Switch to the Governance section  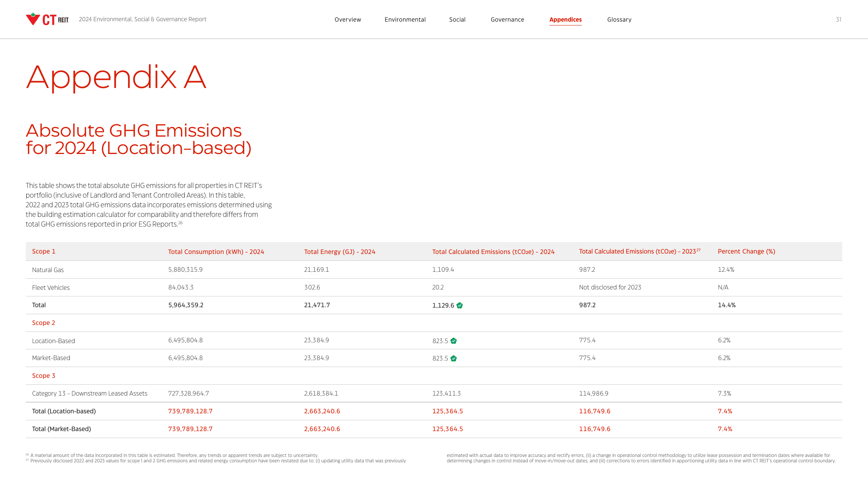[x=507, y=20]
